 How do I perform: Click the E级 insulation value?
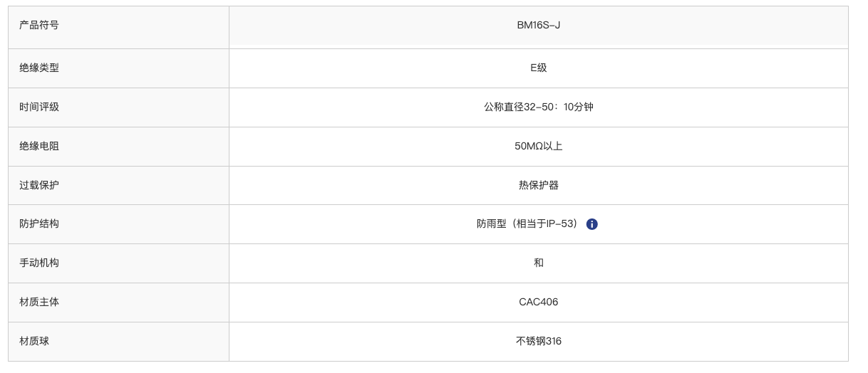539,68
